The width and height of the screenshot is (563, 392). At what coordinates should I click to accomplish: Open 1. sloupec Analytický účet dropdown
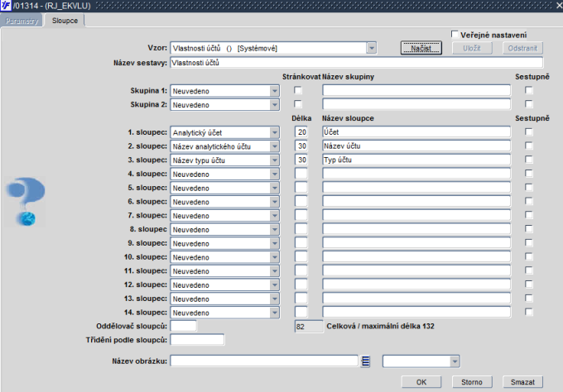point(274,132)
